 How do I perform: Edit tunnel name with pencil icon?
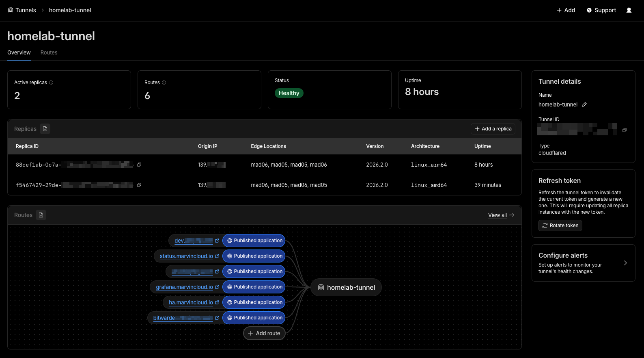coord(584,104)
